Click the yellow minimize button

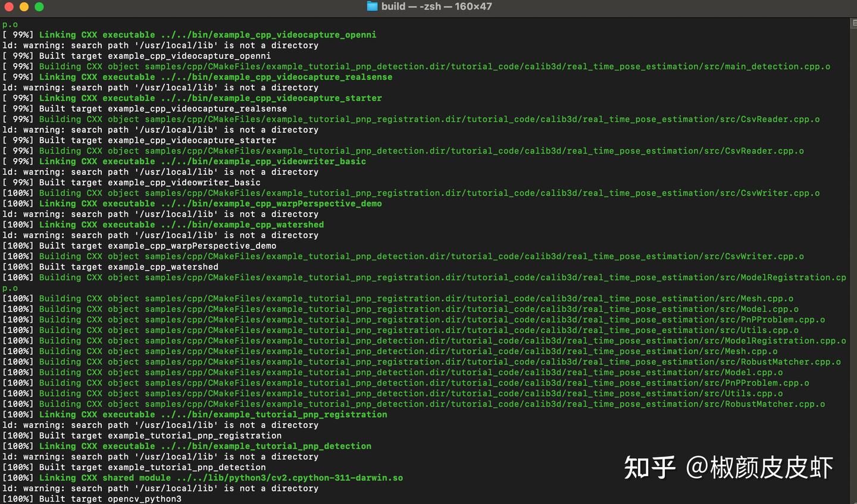tap(25, 7)
